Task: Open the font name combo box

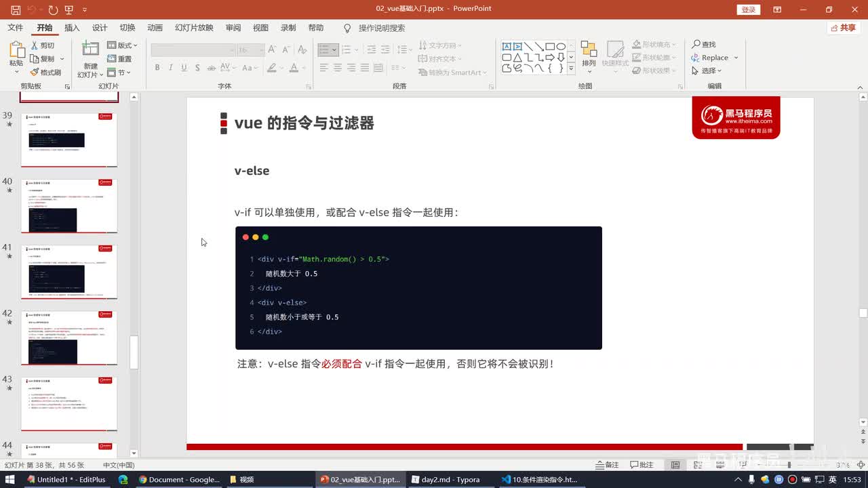Action: [193, 50]
